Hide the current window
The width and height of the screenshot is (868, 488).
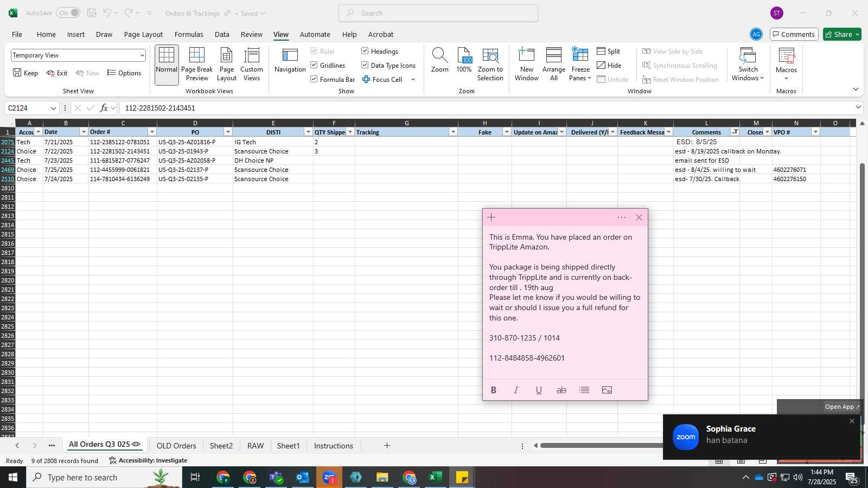point(609,65)
